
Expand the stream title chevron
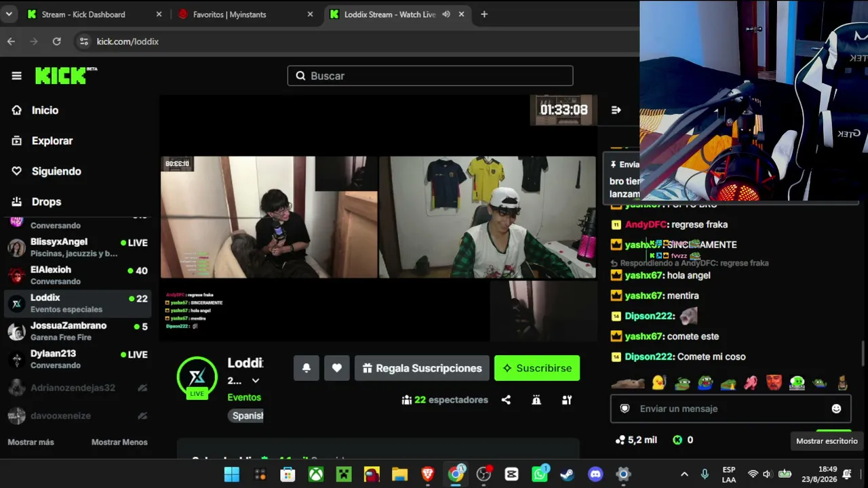(x=255, y=381)
